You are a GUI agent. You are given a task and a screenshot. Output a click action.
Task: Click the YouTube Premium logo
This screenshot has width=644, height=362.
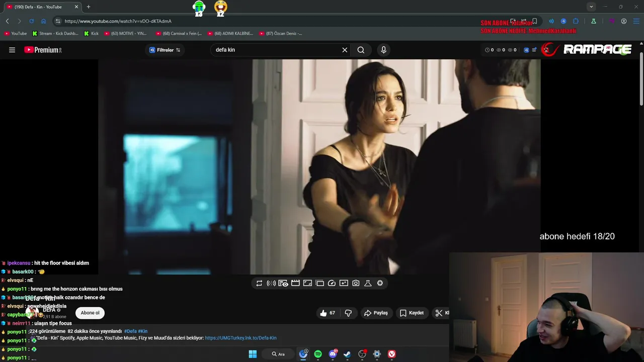43,50
